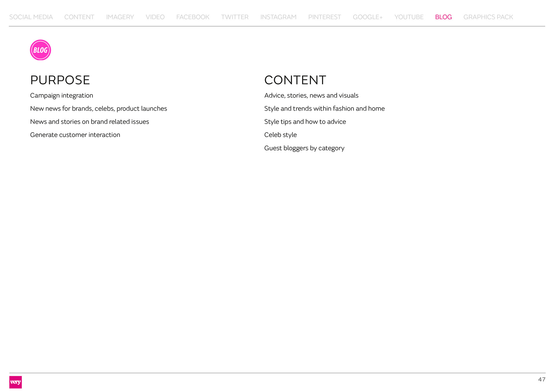Click Guest bloggers by category text

(304, 148)
